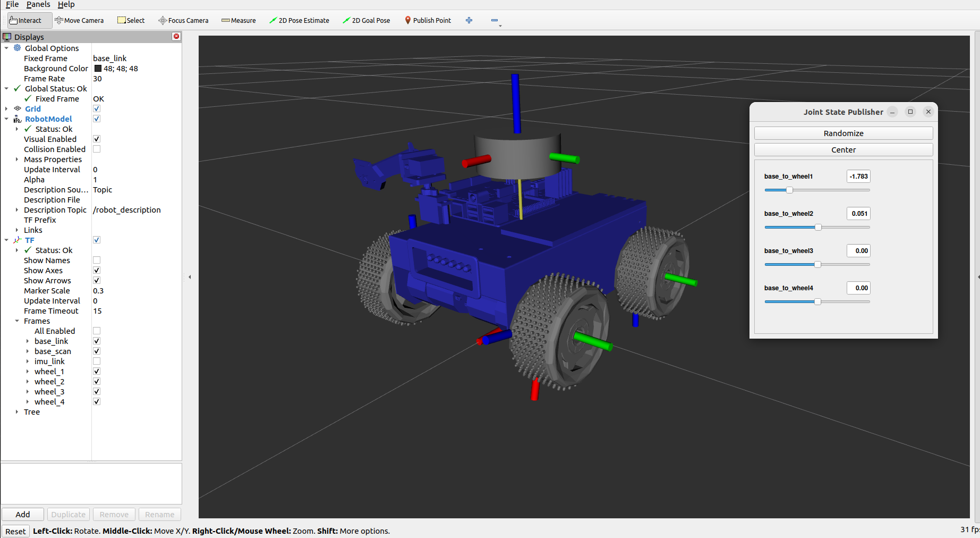This screenshot has height=538, width=980.
Task: Expand the Tree item under TF
Action: click(x=16, y=411)
